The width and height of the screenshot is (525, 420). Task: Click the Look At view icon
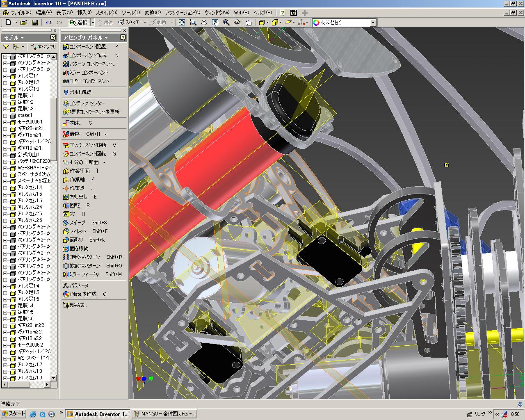coord(248,22)
